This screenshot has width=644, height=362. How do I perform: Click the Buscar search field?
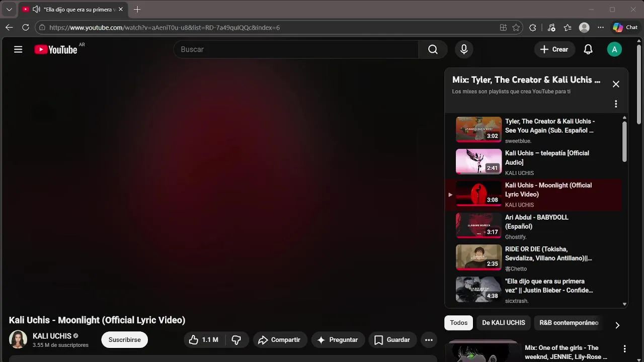[297, 49]
